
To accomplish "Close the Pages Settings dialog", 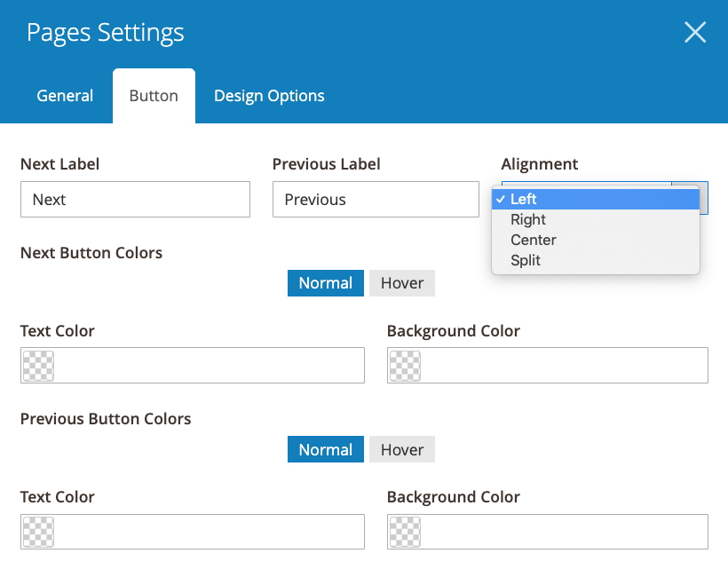I will (x=695, y=32).
